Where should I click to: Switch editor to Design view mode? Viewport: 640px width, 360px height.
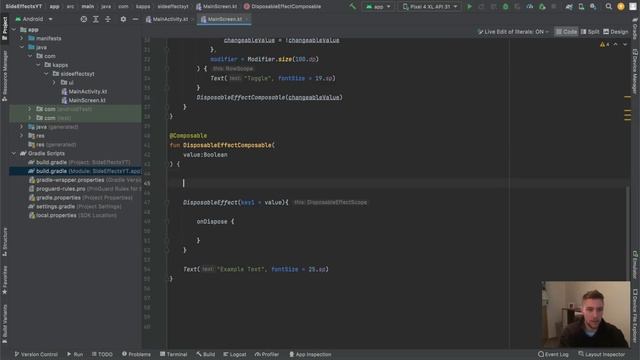[x=616, y=32]
